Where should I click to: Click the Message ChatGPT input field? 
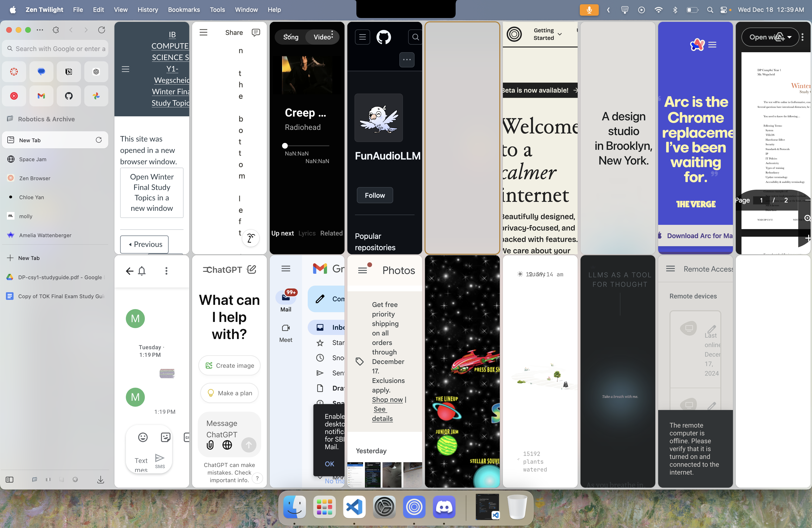(x=222, y=429)
